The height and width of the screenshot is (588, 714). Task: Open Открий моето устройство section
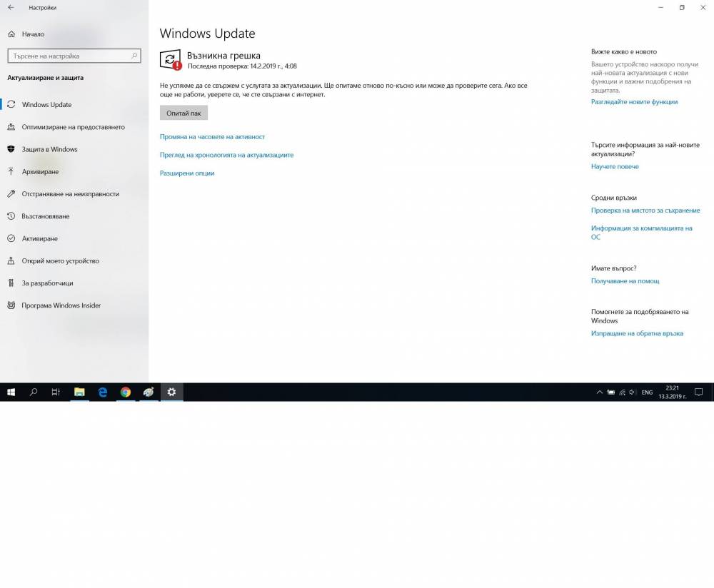pyautogui.click(x=74, y=260)
